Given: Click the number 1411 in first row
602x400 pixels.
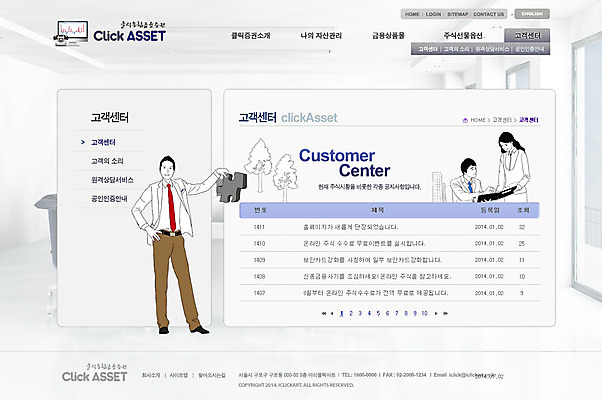Looking at the screenshot, I should tap(259, 227).
